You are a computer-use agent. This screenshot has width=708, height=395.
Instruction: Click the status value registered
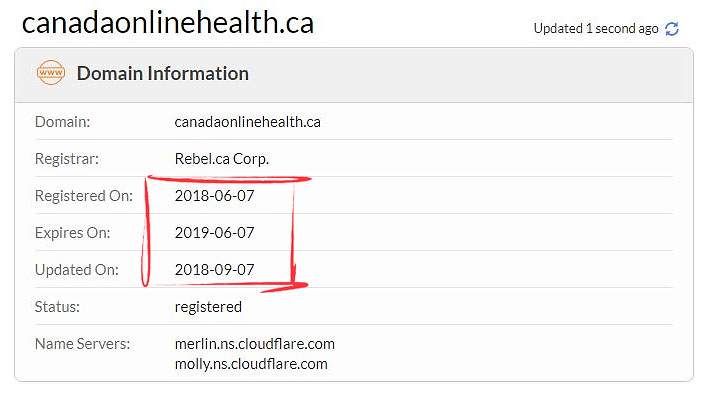208,307
